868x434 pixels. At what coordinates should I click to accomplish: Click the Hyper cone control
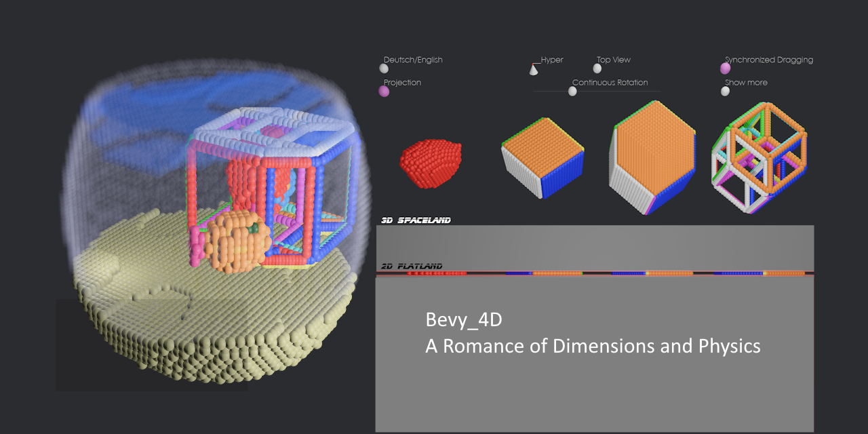534,69
